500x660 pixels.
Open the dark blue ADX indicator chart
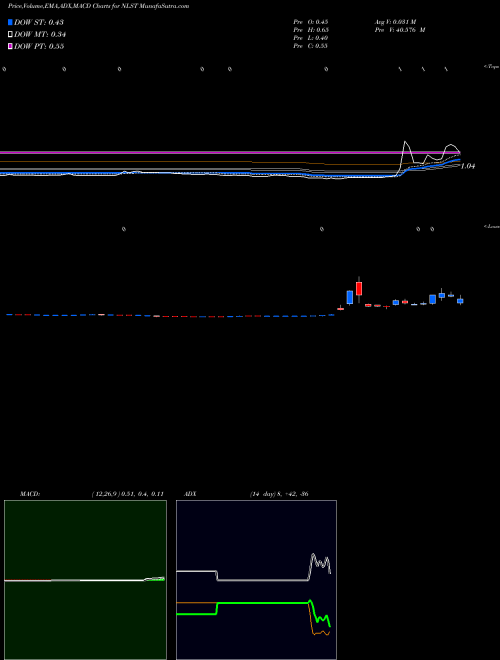256,580
